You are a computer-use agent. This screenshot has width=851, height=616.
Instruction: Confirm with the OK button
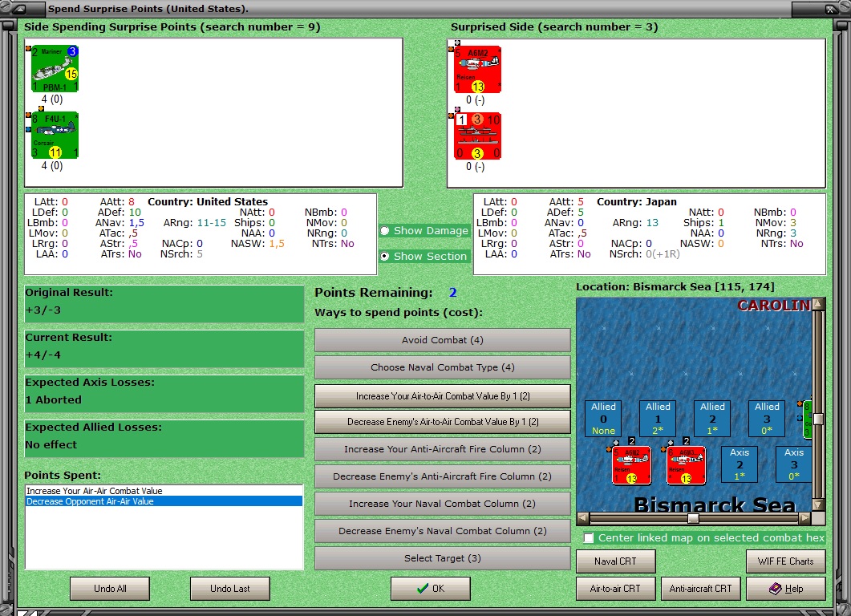(x=431, y=588)
